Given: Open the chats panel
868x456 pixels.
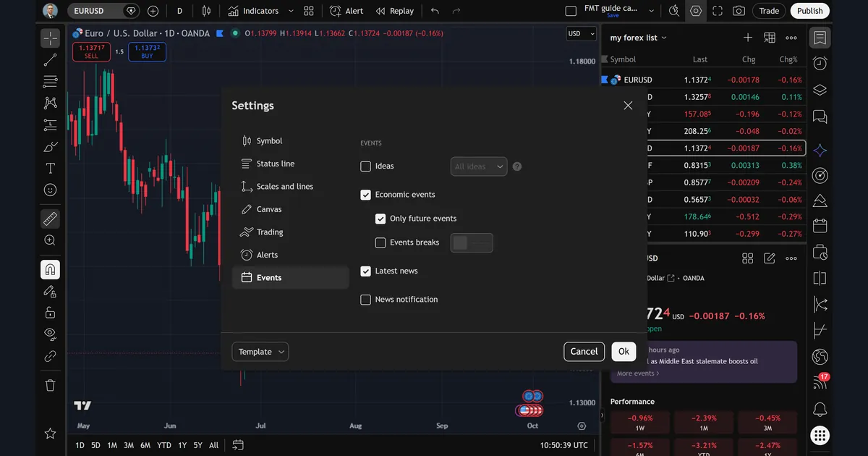Looking at the screenshot, I should 820,117.
